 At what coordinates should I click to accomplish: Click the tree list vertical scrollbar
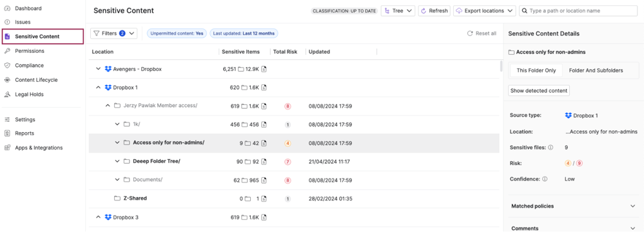501,66
